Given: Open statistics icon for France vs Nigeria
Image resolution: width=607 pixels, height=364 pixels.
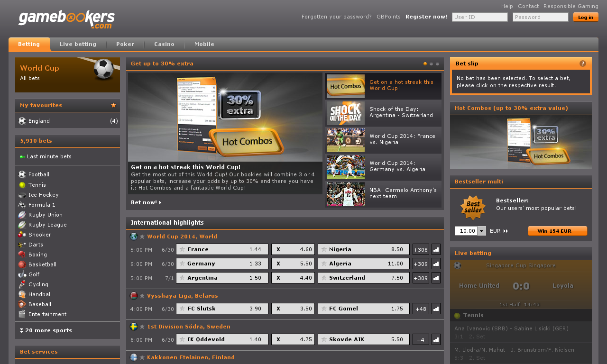Looking at the screenshot, I should coord(436,249).
